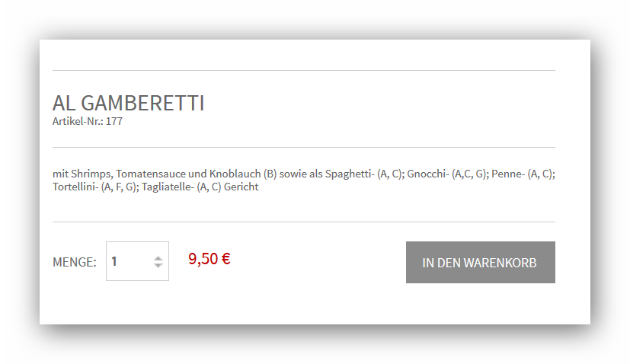The width and height of the screenshot is (630, 364).
Task: Click the 9,50 € price
Action: [209, 259]
